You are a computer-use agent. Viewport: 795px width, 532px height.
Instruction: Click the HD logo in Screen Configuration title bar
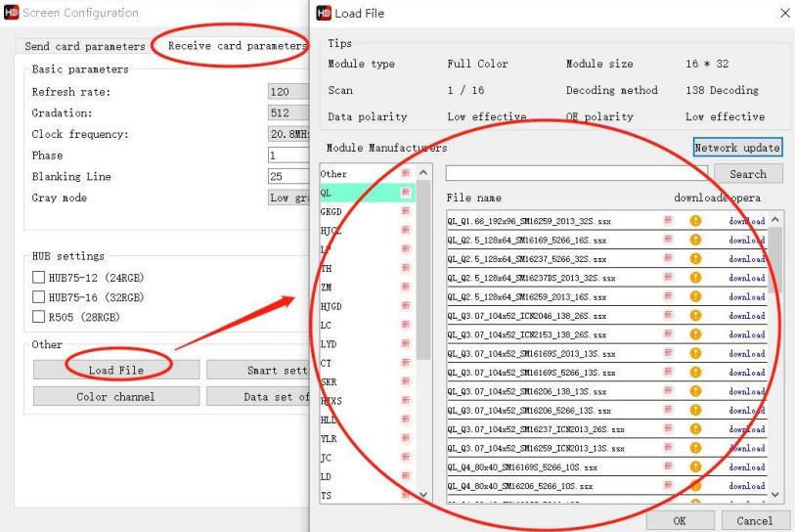coord(11,12)
